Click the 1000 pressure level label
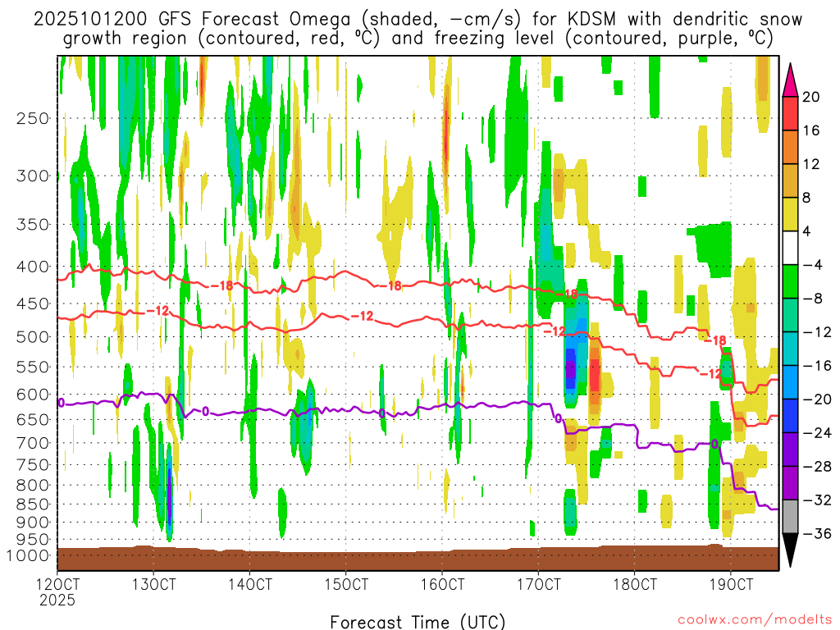The height and width of the screenshot is (630, 840). click(x=28, y=555)
